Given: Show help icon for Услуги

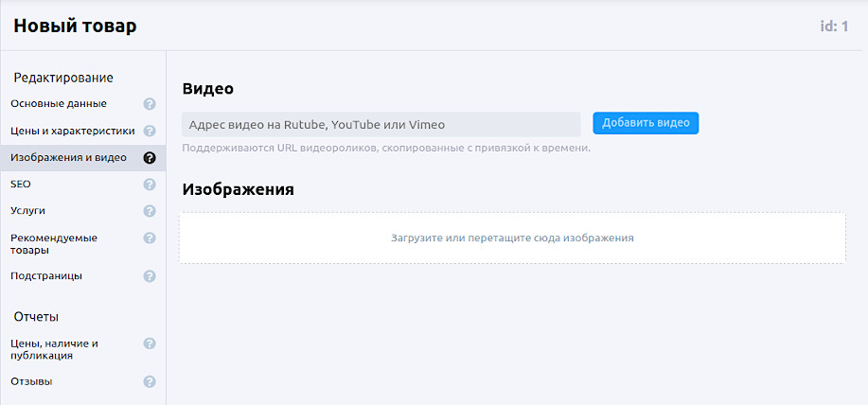Looking at the screenshot, I should (150, 211).
